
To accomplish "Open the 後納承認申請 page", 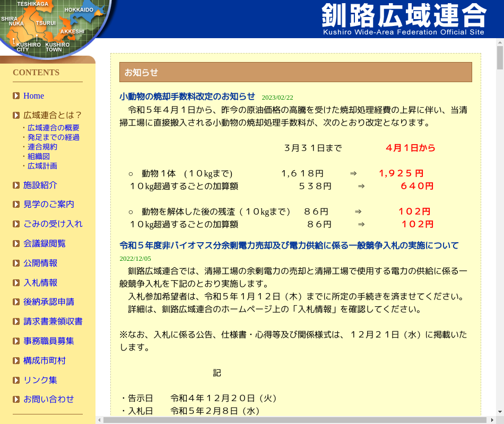I will click(49, 302).
